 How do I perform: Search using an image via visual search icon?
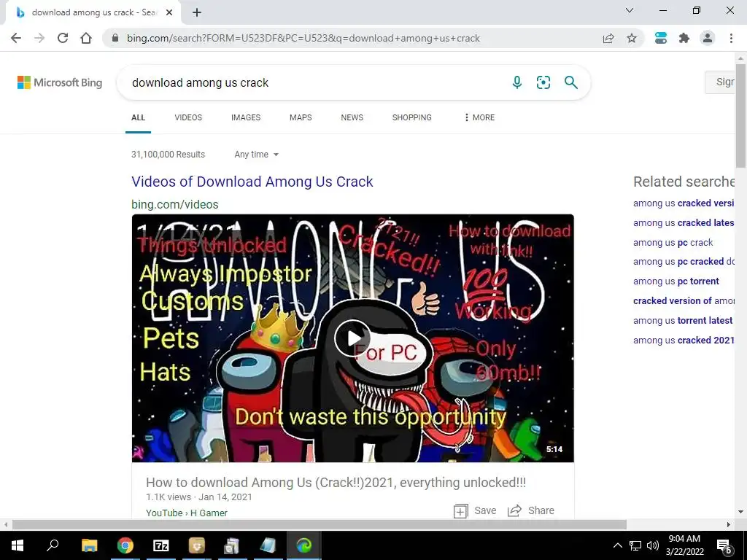(543, 82)
